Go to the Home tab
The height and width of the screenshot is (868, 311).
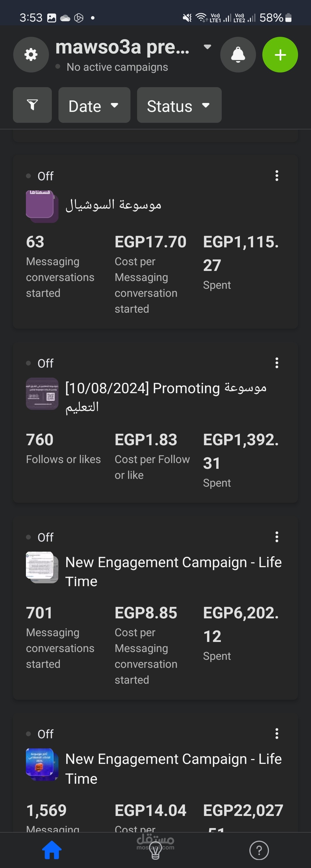pos(52,850)
